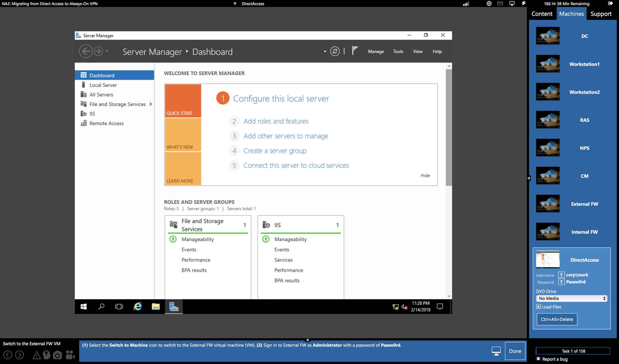Click Load Files
Viewport: 619px width, 364px height.
549,307
